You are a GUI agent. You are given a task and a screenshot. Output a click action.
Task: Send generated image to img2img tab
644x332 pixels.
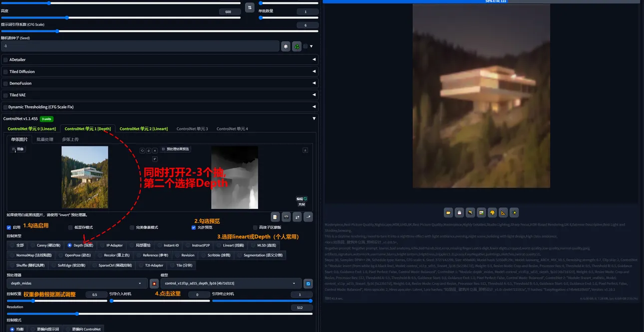pos(481,213)
